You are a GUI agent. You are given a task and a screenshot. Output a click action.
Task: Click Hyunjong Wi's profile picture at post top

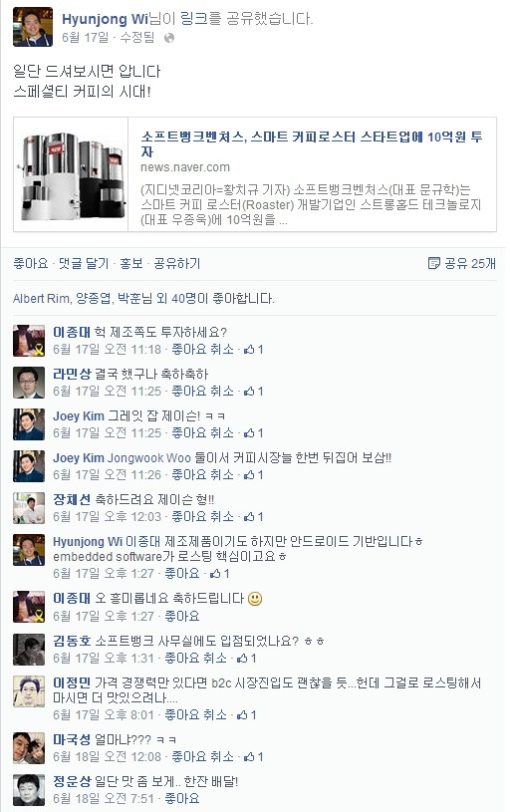[x=33, y=27]
